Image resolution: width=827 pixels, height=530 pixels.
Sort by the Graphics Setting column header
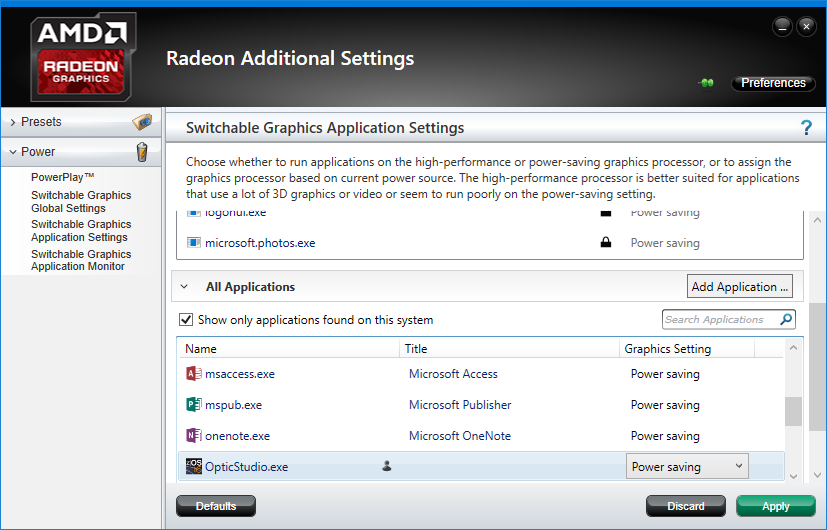tap(687, 349)
